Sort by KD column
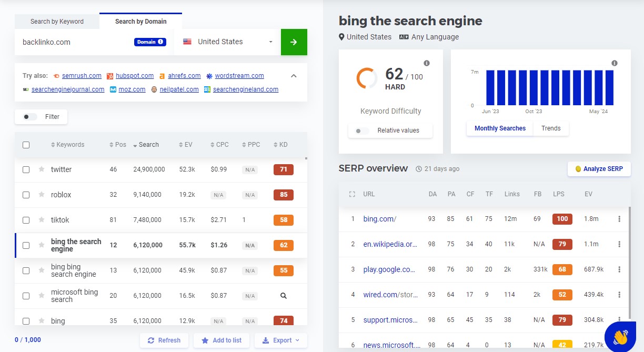 point(280,145)
